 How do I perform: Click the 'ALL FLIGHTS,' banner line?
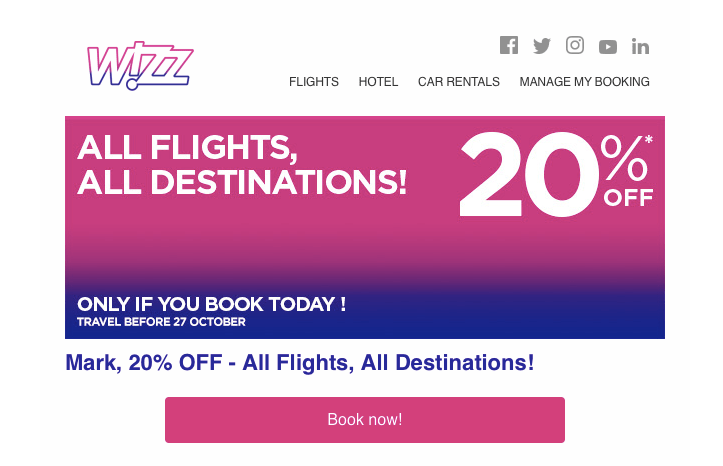[188, 148]
